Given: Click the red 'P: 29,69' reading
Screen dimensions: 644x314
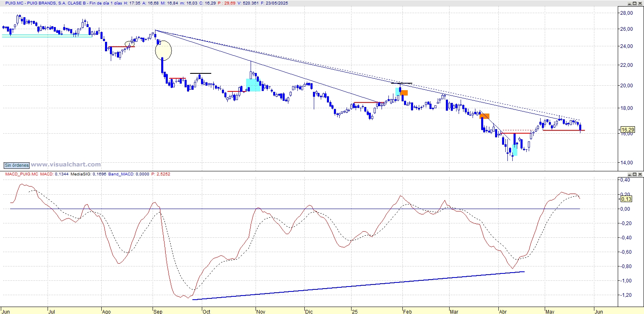Looking at the screenshot, I should click(x=226, y=3).
